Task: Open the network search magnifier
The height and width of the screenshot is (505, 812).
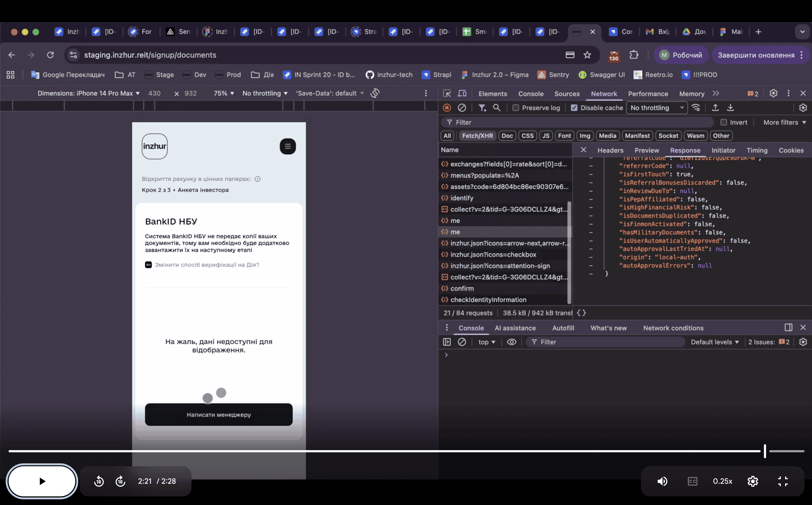Action: (497, 108)
